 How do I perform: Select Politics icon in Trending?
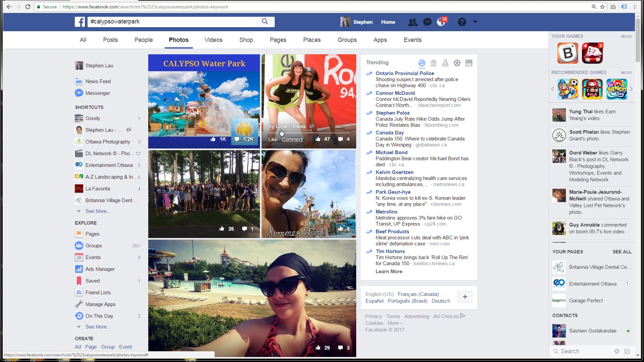[x=434, y=63]
